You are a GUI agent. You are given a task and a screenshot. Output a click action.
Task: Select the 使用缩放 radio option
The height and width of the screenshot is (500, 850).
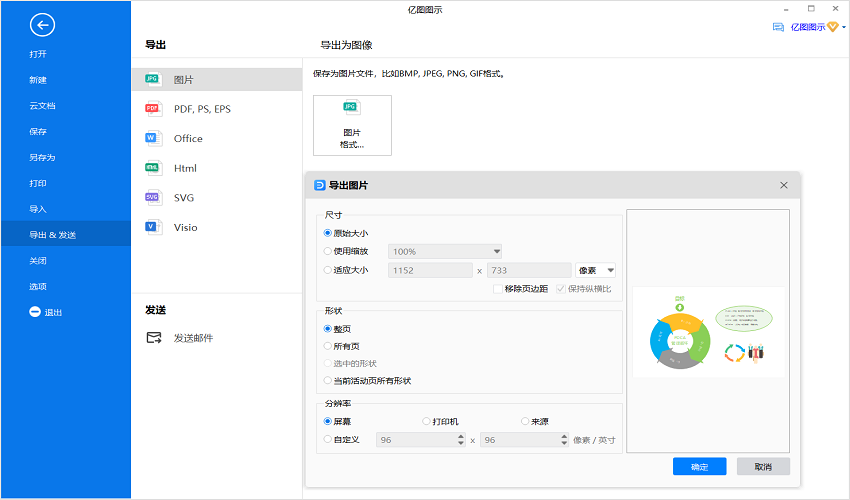[327, 251]
